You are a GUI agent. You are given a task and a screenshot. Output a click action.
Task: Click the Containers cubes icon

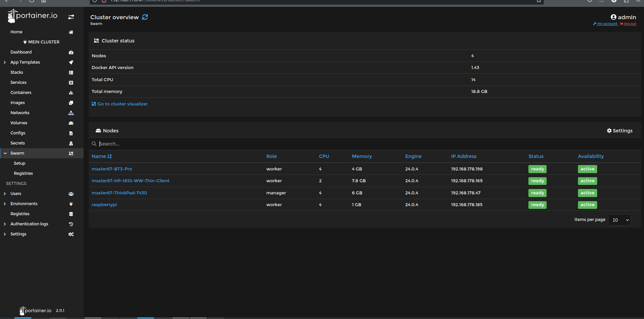[x=71, y=93]
